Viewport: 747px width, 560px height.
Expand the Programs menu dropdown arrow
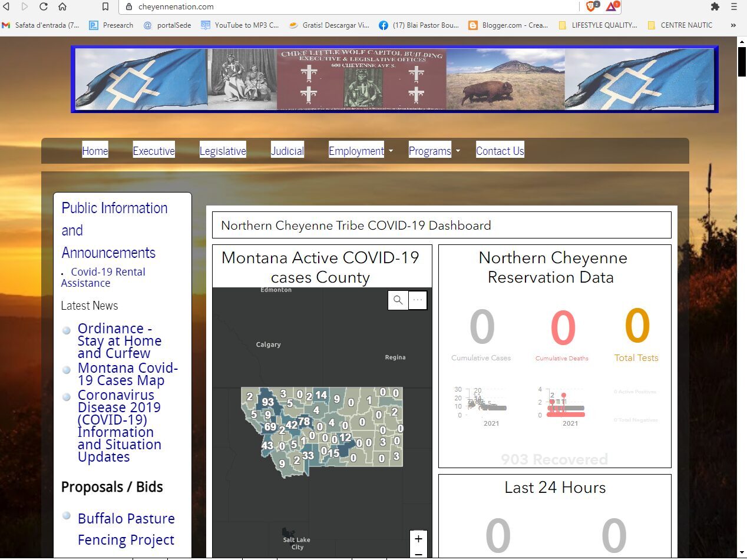[458, 151]
